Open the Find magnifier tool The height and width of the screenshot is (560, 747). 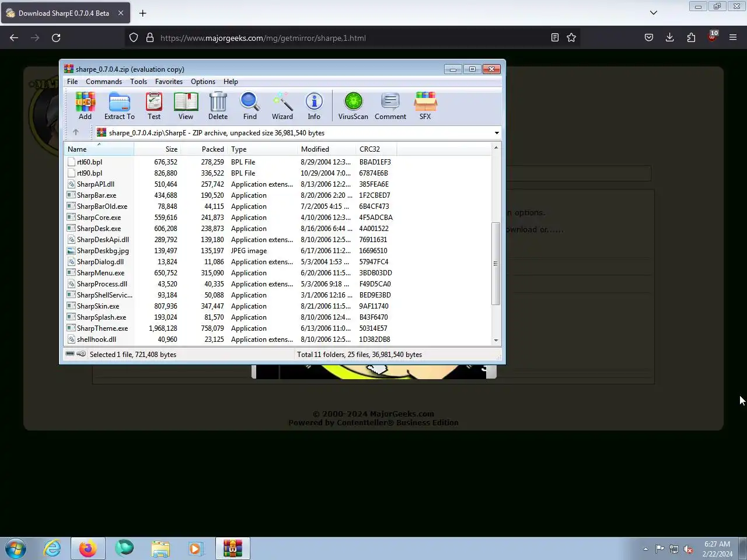[x=250, y=106]
